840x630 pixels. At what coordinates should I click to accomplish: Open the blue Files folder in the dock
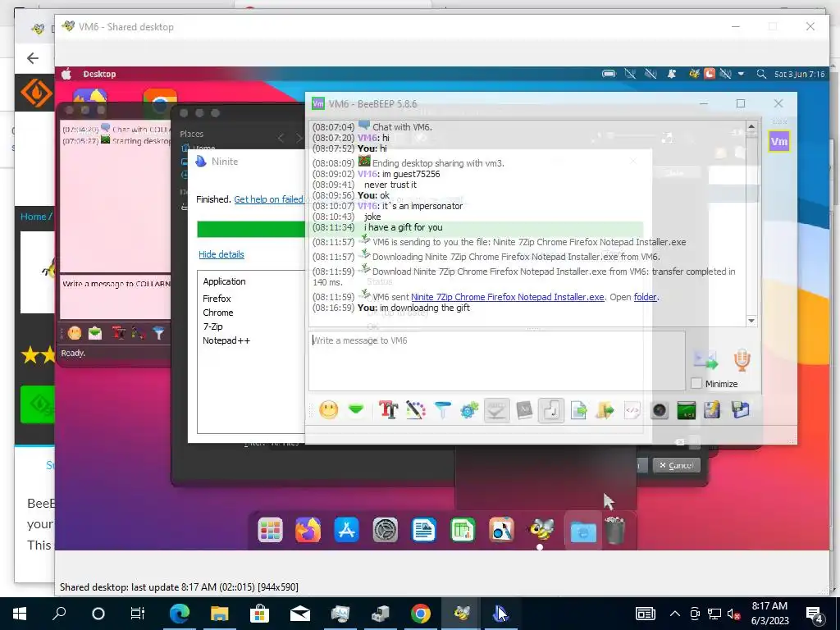(583, 532)
